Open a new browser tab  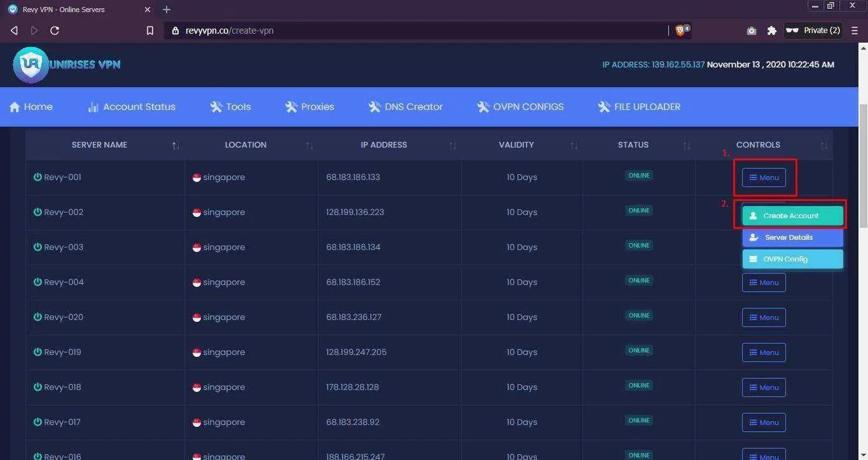167,10
